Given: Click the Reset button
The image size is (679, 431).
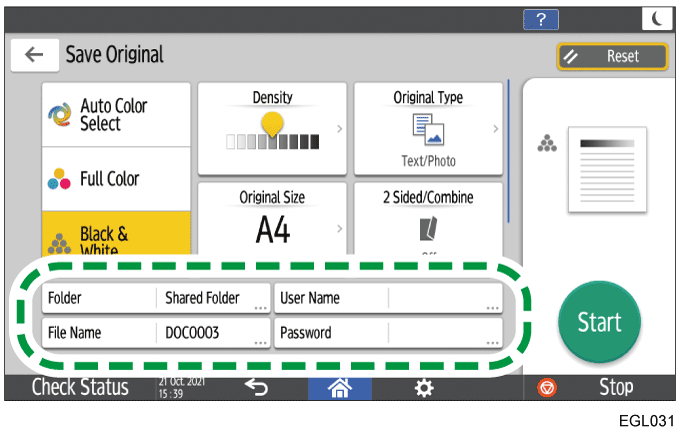Looking at the screenshot, I should tap(612, 57).
